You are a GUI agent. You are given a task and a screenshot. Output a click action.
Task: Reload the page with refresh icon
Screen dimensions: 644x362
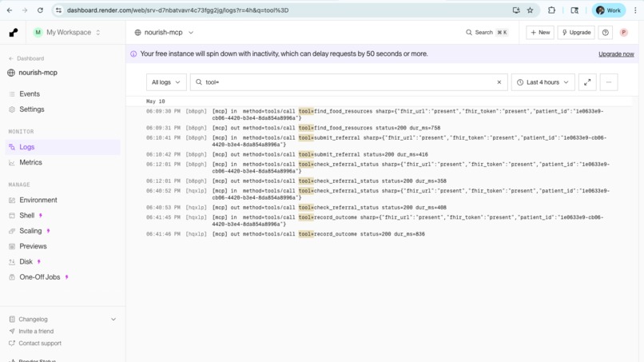(40, 10)
